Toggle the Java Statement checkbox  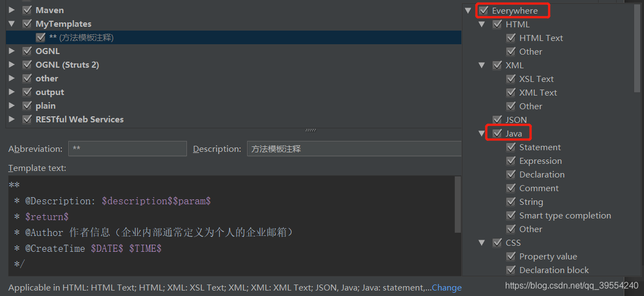coord(511,147)
